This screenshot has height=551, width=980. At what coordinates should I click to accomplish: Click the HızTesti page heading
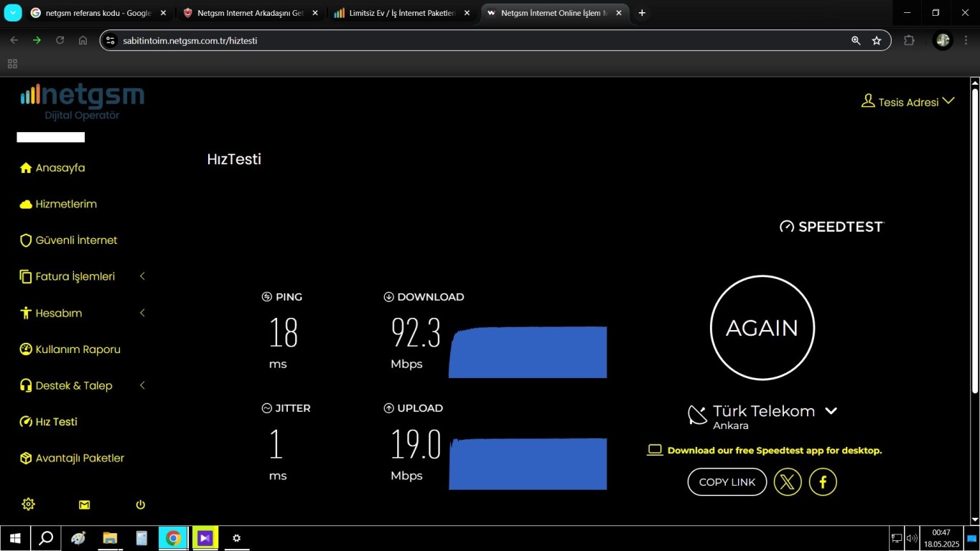(234, 159)
